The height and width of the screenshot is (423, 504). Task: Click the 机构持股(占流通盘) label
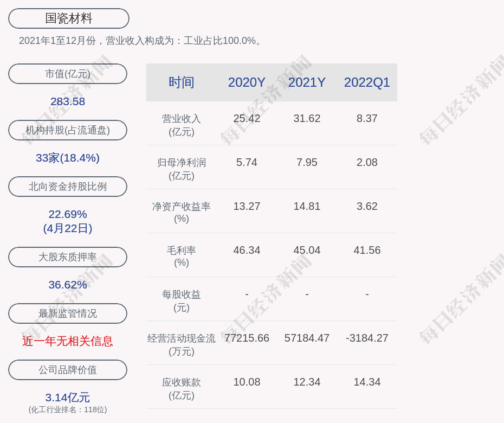tap(68, 130)
